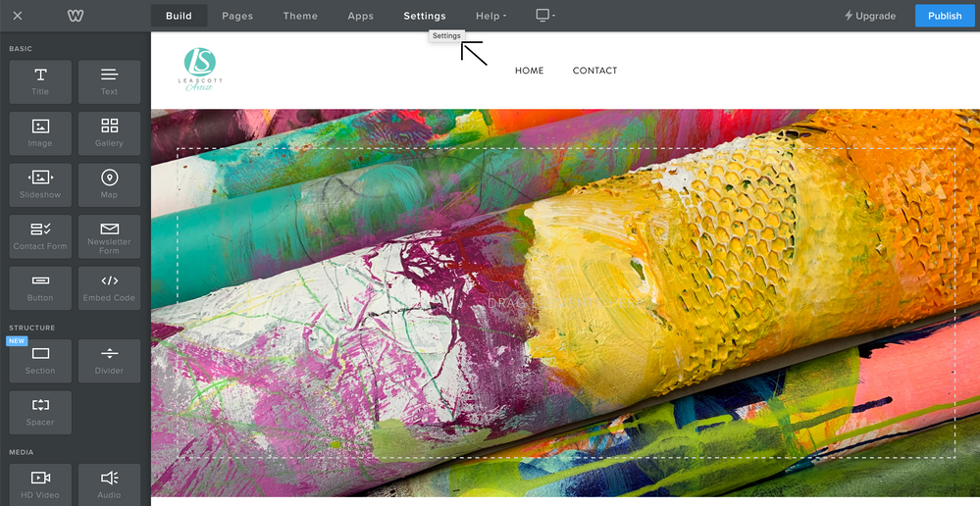Select the Map pin element
Screen dimensions: 980x506
pos(109,184)
